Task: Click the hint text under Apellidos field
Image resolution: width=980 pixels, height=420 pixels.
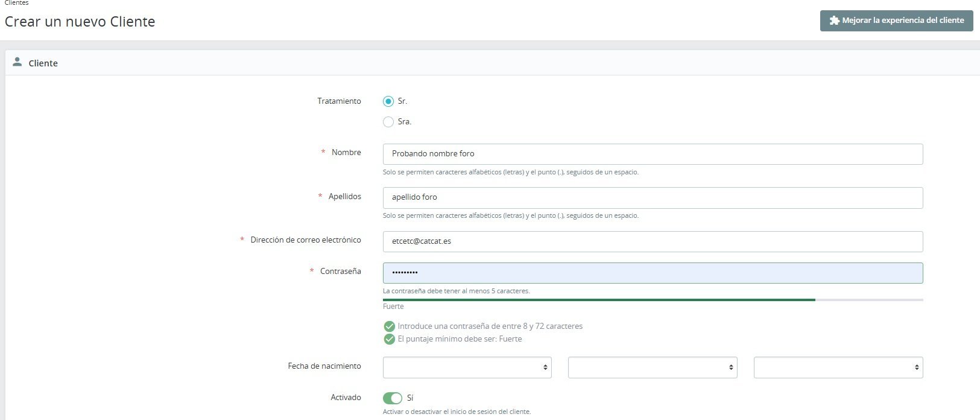Action: coord(510,216)
